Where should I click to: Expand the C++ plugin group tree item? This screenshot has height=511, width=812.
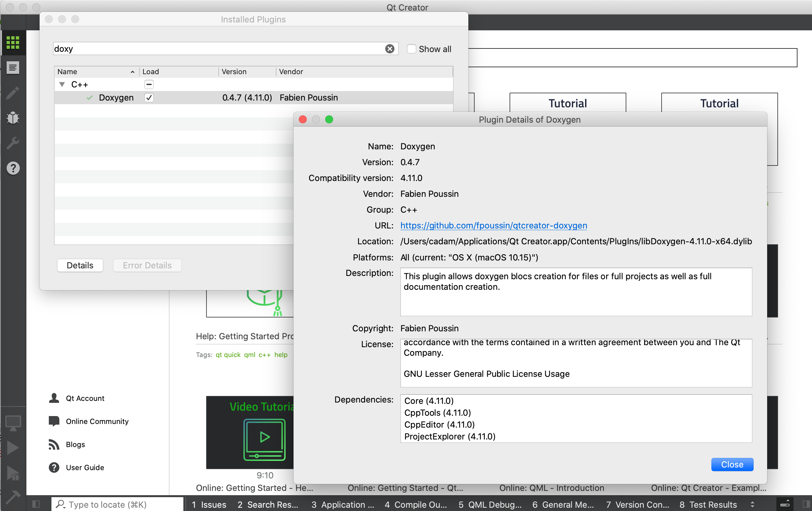coord(61,84)
